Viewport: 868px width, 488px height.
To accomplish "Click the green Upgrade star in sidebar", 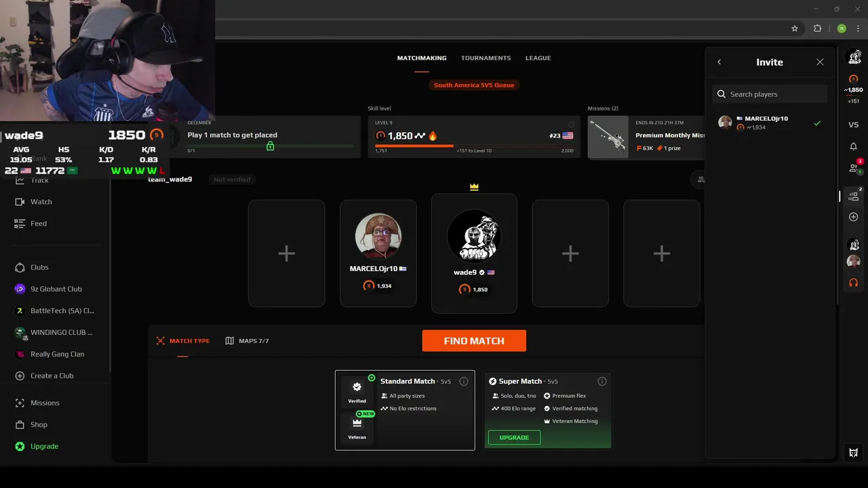I will click(20, 446).
